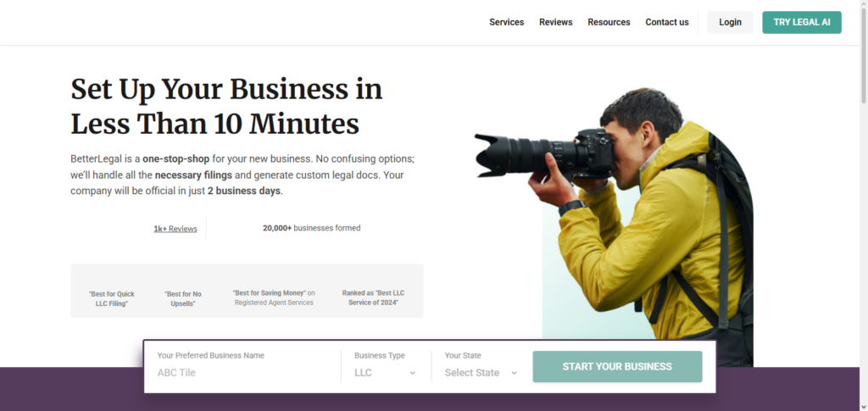Click the "Best for Saving Money" badge
Screen dimensions: 868x411
pos(274,297)
